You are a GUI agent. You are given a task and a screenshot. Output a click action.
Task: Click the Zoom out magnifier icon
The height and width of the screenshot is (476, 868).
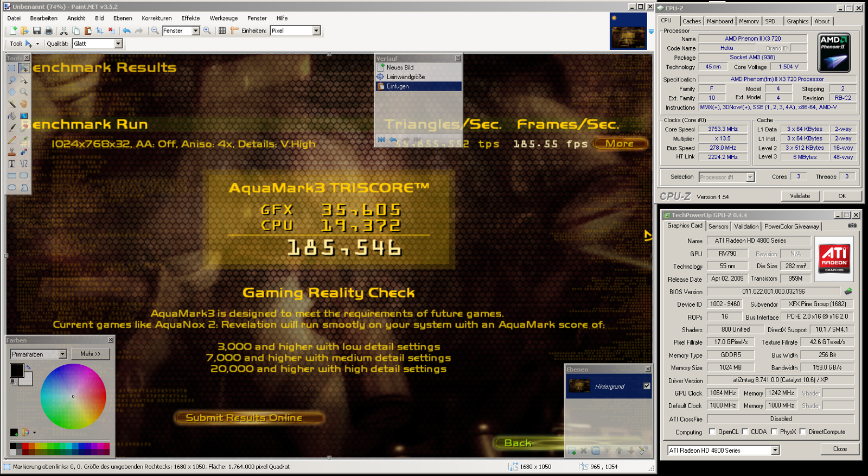pos(155,31)
